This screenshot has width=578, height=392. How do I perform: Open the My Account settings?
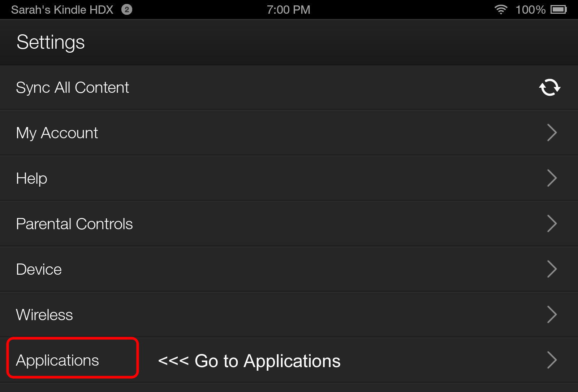point(289,133)
